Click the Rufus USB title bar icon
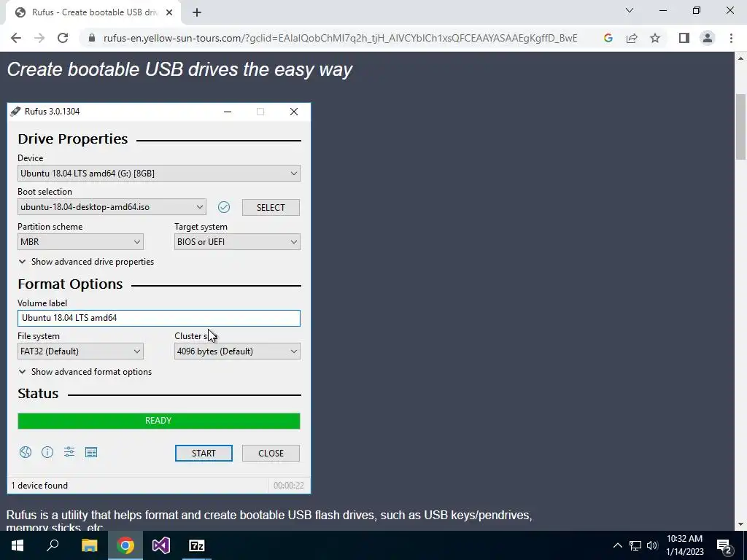747x560 pixels. [x=15, y=112]
